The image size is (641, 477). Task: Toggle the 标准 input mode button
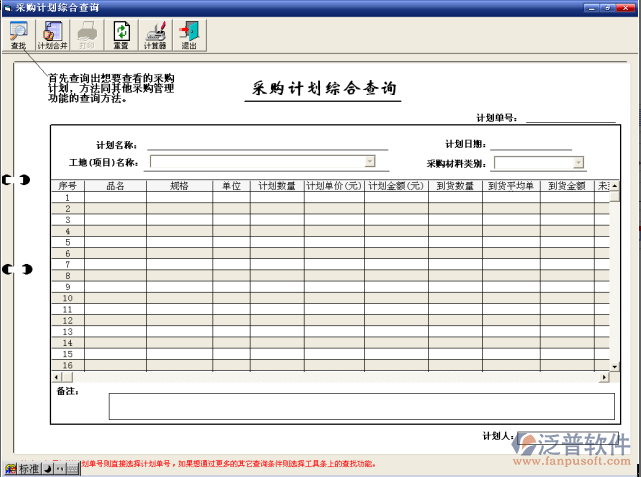(29, 469)
